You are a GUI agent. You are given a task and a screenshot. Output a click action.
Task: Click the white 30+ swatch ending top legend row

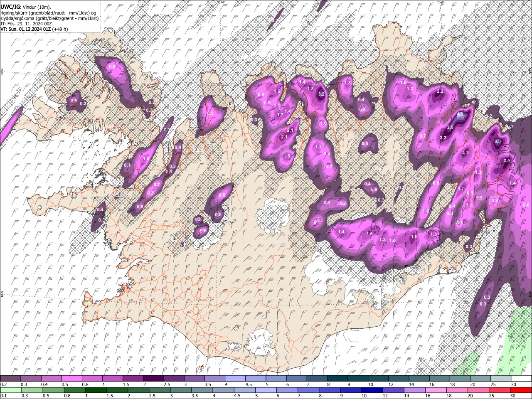pos(521,378)
